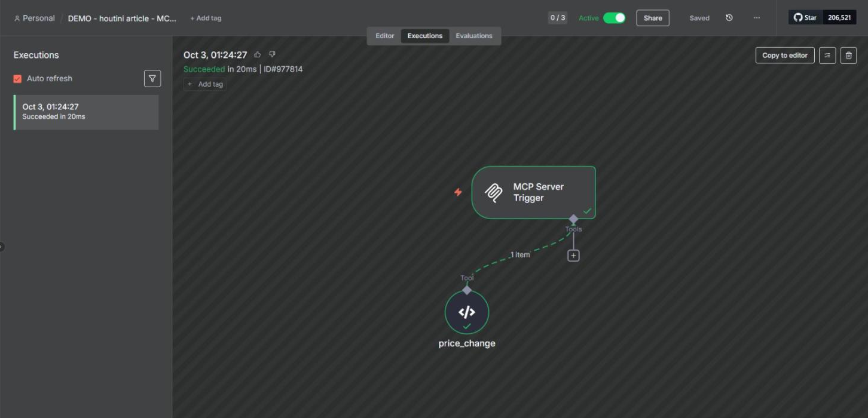868x418 pixels.
Task: Click the 0 / 3 counter badge
Action: tap(558, 18)
